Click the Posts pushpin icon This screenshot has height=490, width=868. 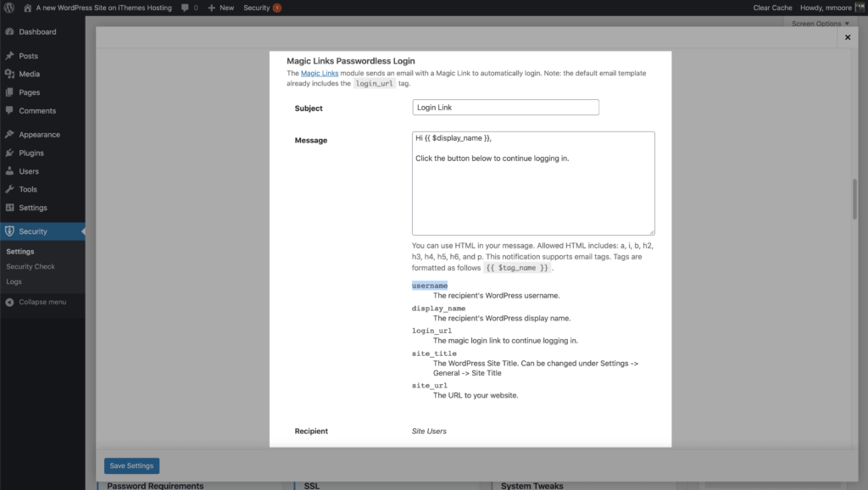pos(9,56)
